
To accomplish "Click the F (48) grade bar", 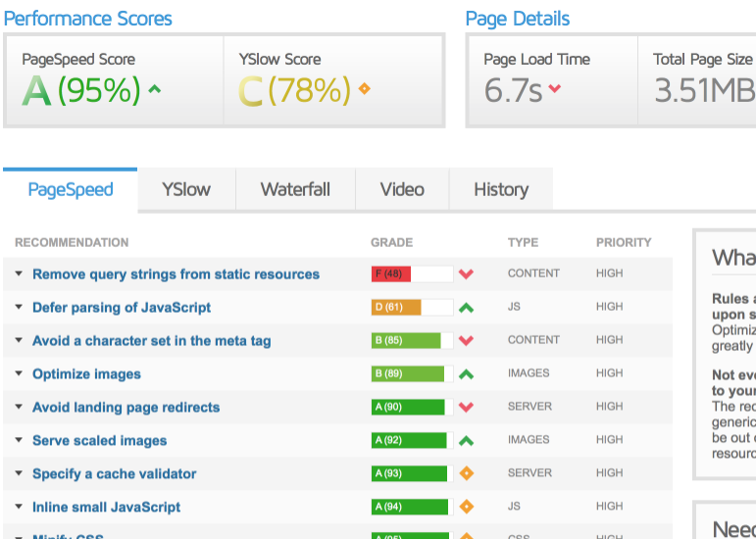I will coord(412,274).
